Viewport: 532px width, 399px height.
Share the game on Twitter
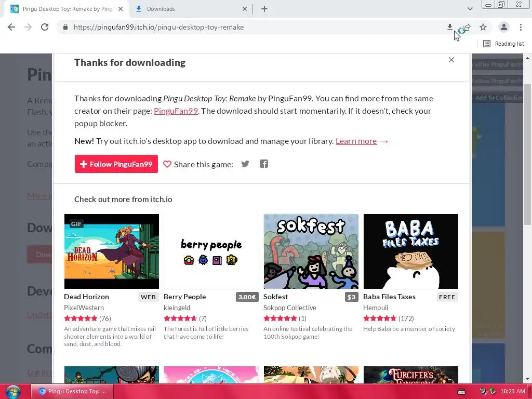click(x=245, y=164)
